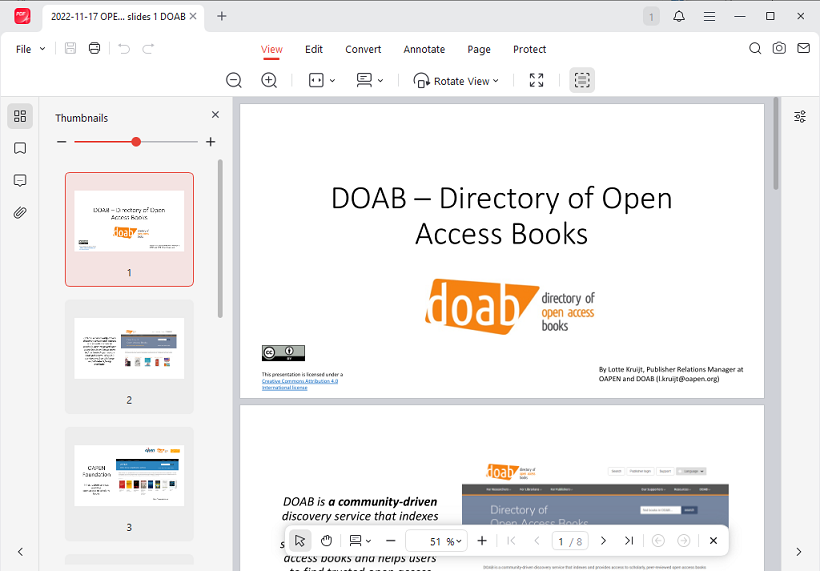Open the Convert tab
Viewport: 820px width, 571px height.
(363, 49)
